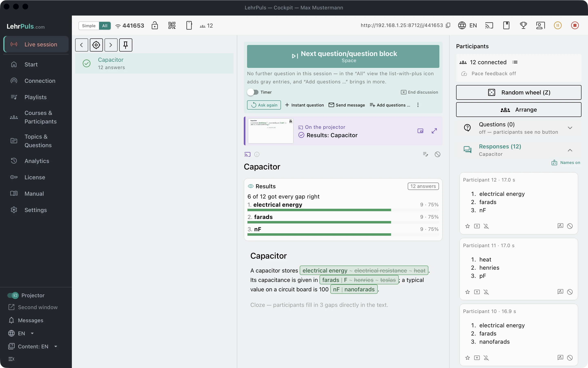
Task: Collapse the sidebar with bottom menu icon
Action: 11,359
